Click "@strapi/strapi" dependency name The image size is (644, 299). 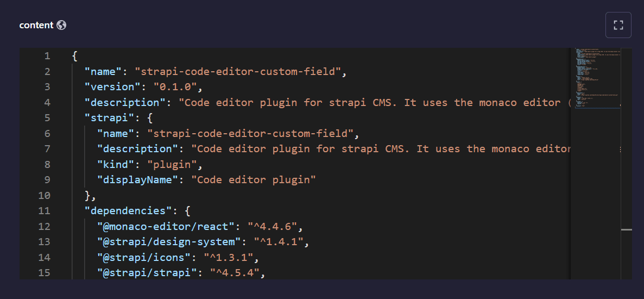pyautogui.click(x=147, y=273)
